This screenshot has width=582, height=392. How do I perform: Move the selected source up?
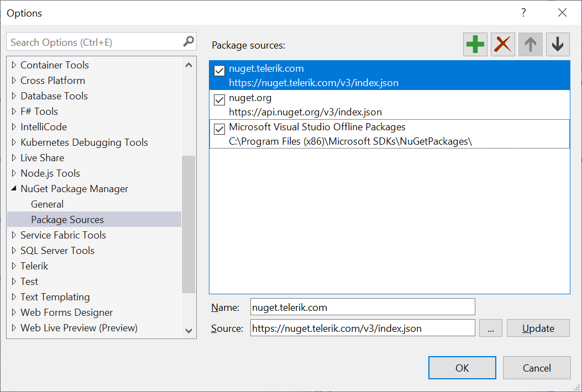click(530, 44)
